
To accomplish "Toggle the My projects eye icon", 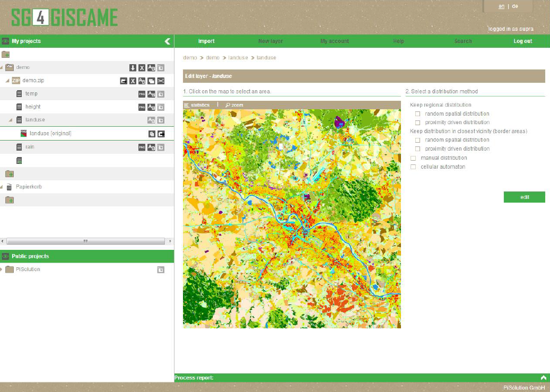I will (5, 41).
